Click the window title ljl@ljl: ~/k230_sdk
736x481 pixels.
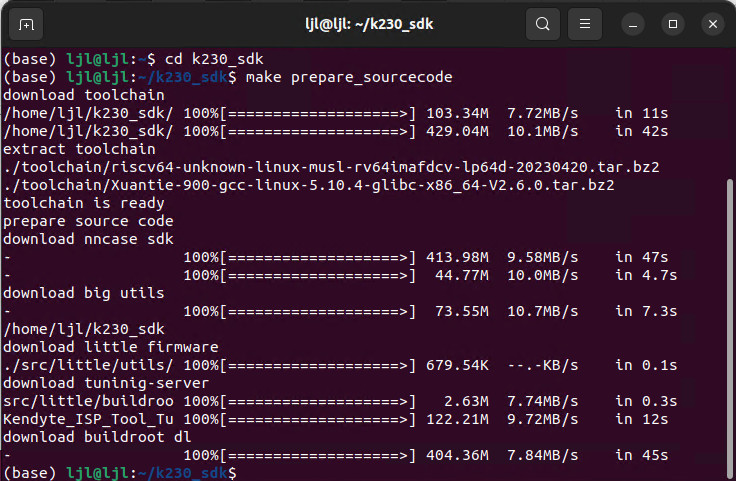369,24
